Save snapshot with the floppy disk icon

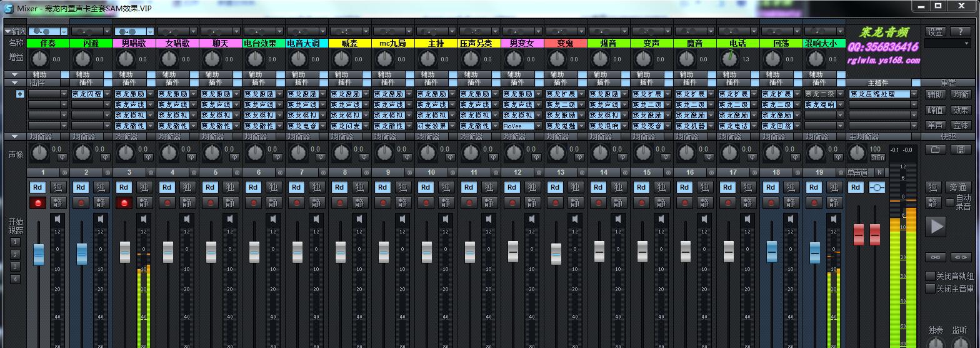click(961, 150)
